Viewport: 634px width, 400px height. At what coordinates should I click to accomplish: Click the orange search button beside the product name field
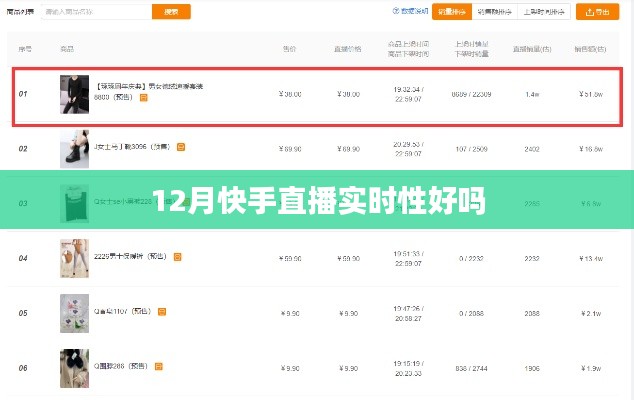click(x=171, y=12)
